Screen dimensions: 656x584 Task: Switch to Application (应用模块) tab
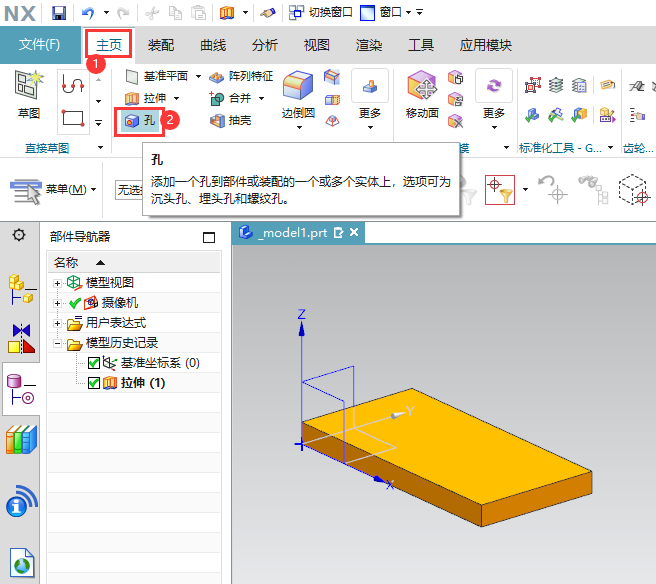click(485, 45)
